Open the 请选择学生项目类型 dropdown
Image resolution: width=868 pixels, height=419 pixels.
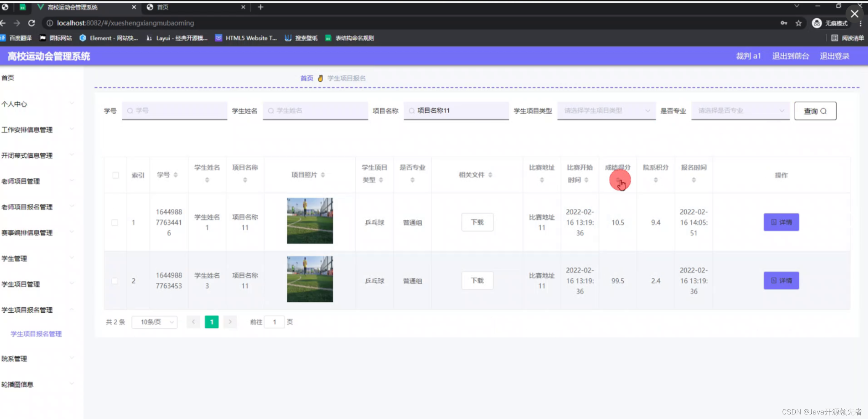pyautogui.click(x=606, y=111)
